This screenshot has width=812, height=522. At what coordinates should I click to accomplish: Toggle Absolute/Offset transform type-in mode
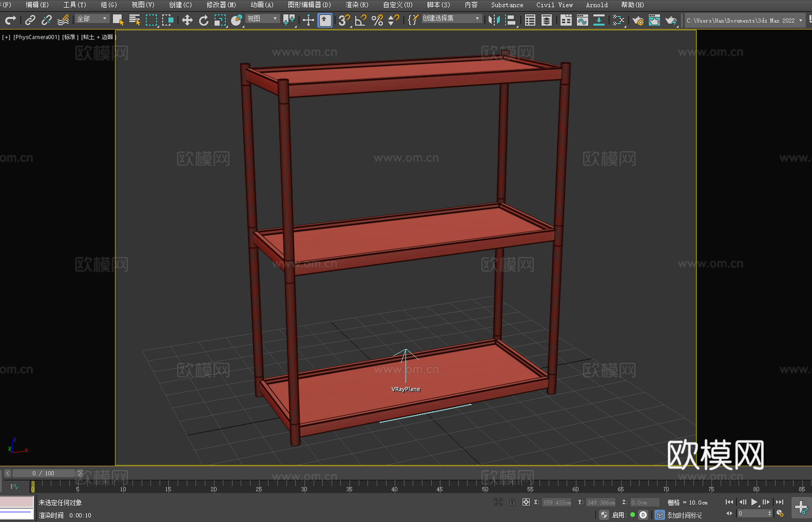coord(526,502)
